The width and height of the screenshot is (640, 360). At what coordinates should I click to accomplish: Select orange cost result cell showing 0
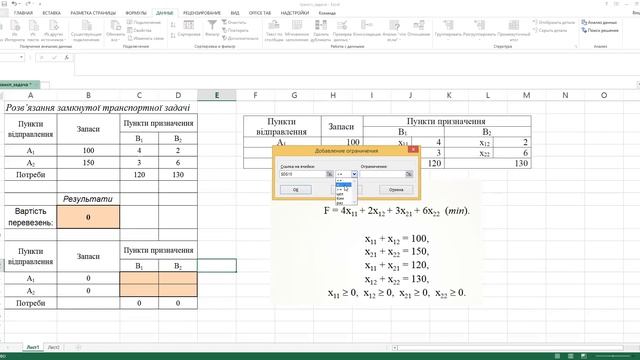[x=88, y=217]
